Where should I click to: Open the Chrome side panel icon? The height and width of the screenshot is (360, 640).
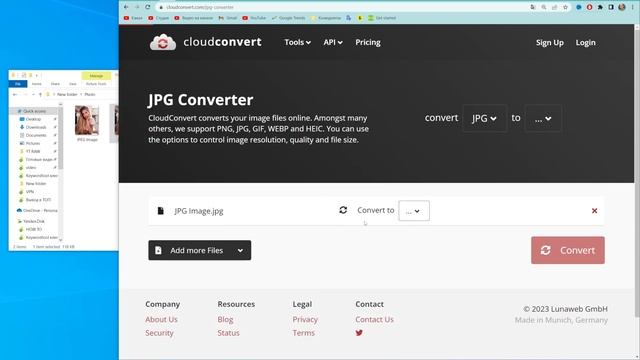point(611,7)
